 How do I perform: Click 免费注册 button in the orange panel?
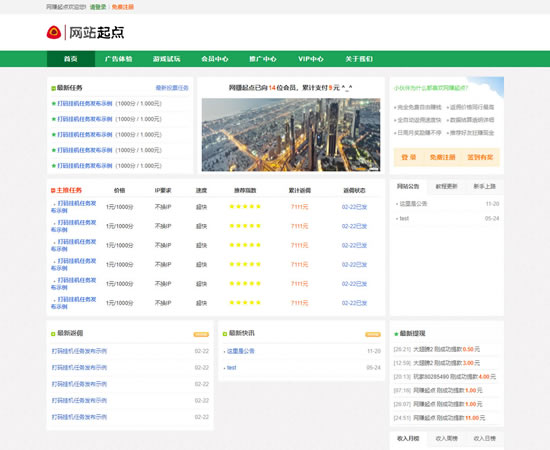443,157
